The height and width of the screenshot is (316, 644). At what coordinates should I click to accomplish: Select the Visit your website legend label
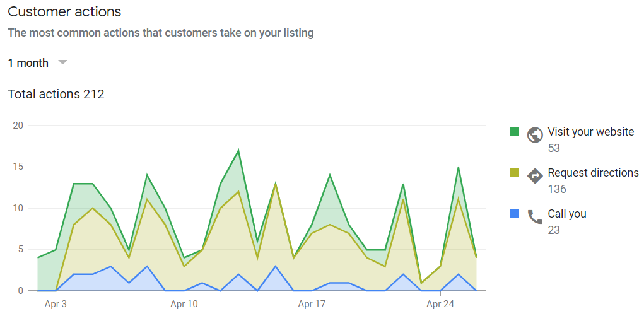(x=590, y=132)
